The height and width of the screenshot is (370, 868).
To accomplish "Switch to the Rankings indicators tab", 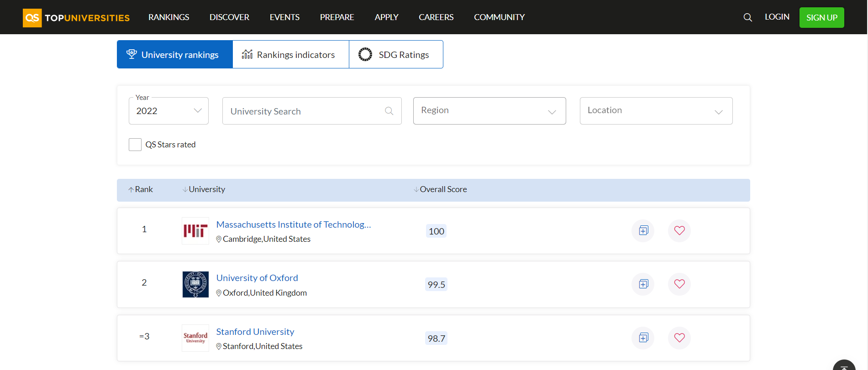I will [291, 54].
